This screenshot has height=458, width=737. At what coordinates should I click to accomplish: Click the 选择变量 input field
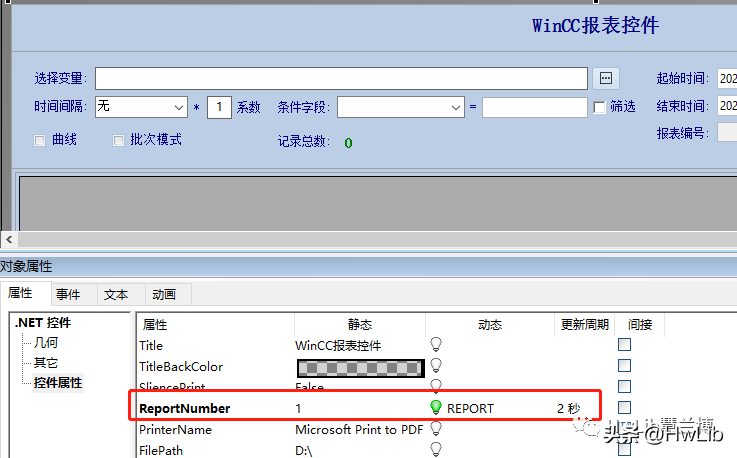[x=340, y=79]
